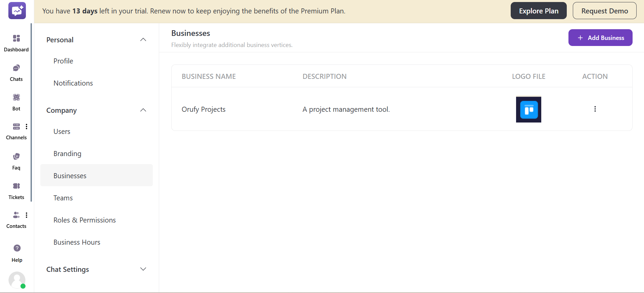Open the three-dot menu beside Channels
The image size is (644, 293).
[x=27, y=127]
